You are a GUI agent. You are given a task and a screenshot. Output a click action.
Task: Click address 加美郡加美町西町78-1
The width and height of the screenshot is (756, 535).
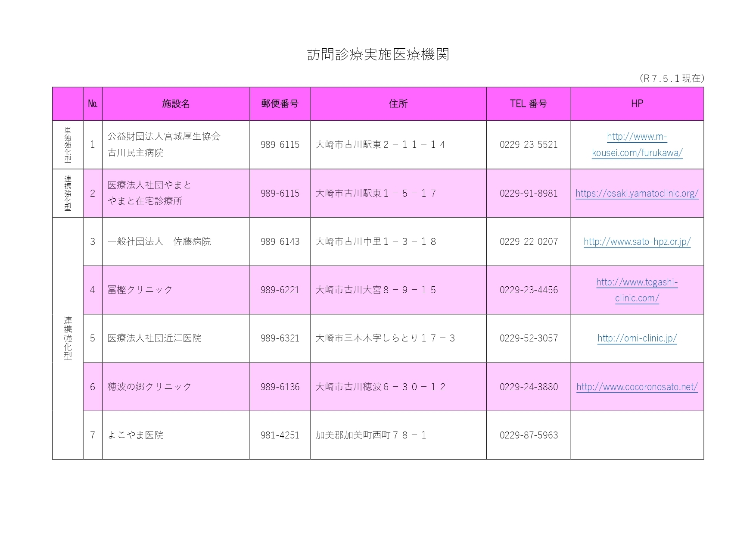tap(371, 435)
